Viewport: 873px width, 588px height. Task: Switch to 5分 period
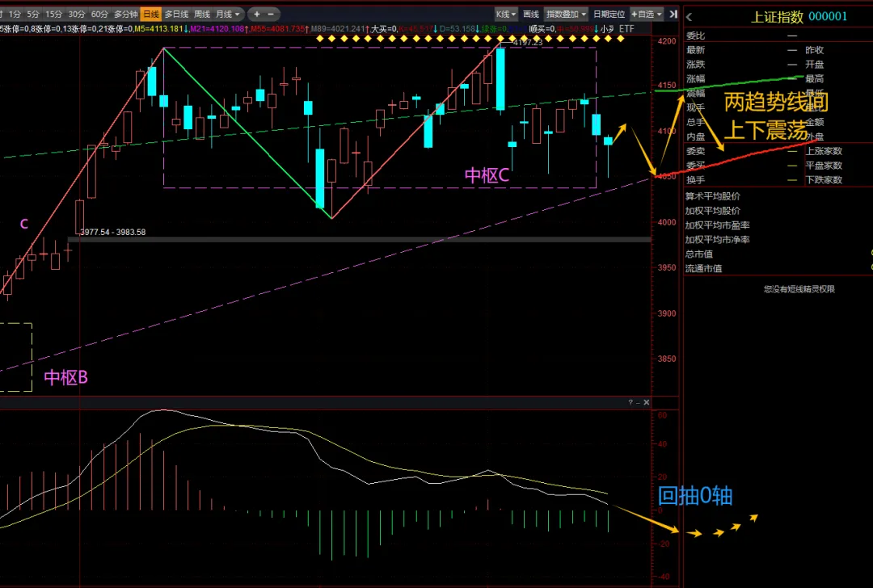[x=33, y=14]
